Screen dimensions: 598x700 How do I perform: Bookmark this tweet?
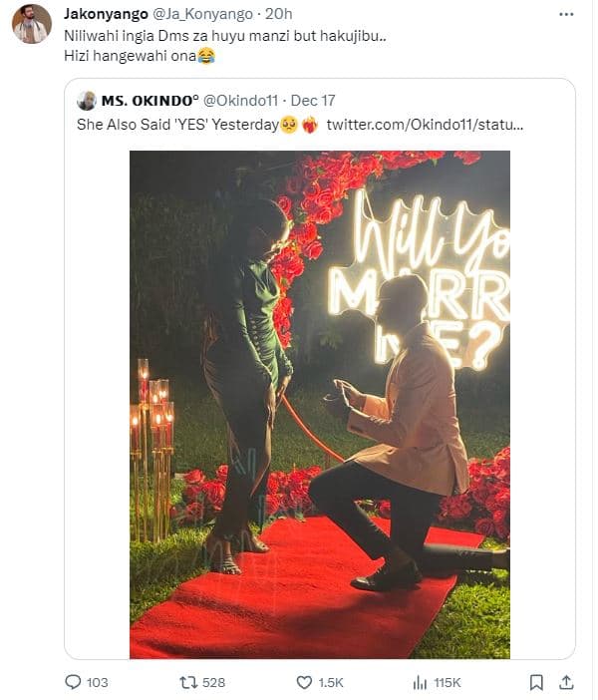click(x=536, y=682)
